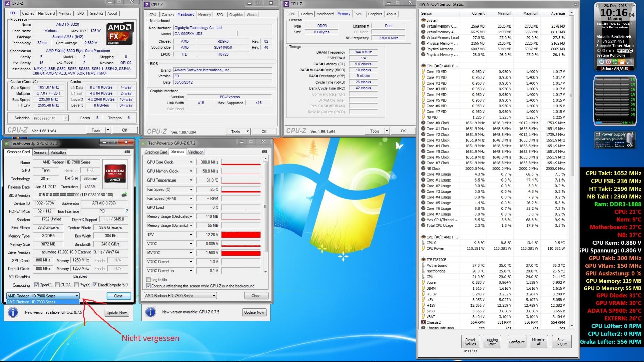The width and height of the screenshot is (644, 362).
Task: Click the fan icon beside Chassis2
Action: [423, 322]
